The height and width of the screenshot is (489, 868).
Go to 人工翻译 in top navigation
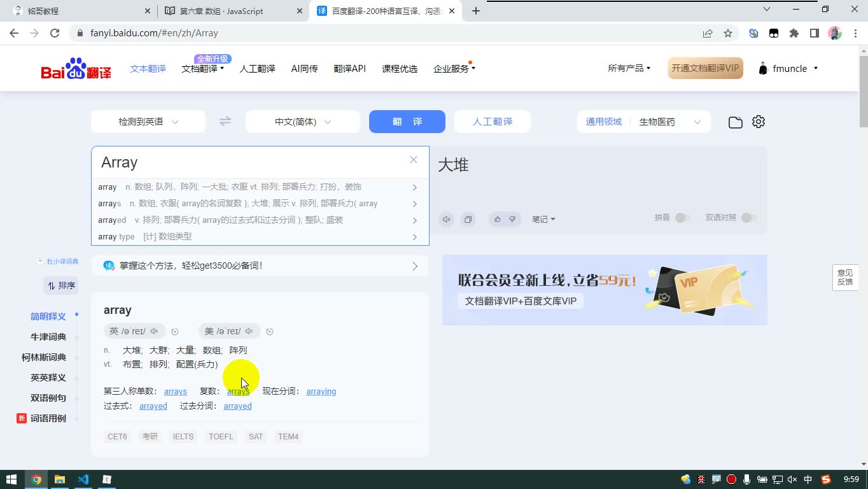click(x=257, y=69)
